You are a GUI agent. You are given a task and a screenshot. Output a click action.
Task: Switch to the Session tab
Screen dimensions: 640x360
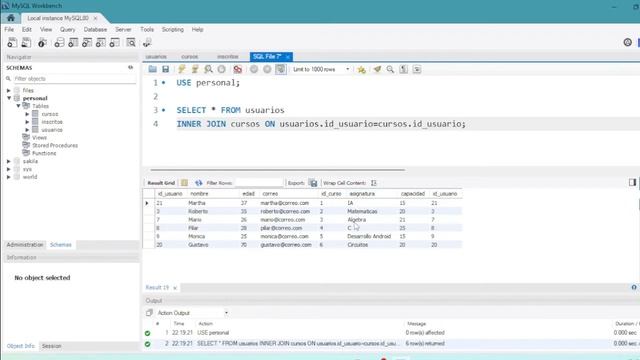pyautogui.click(x=51, y=346)
